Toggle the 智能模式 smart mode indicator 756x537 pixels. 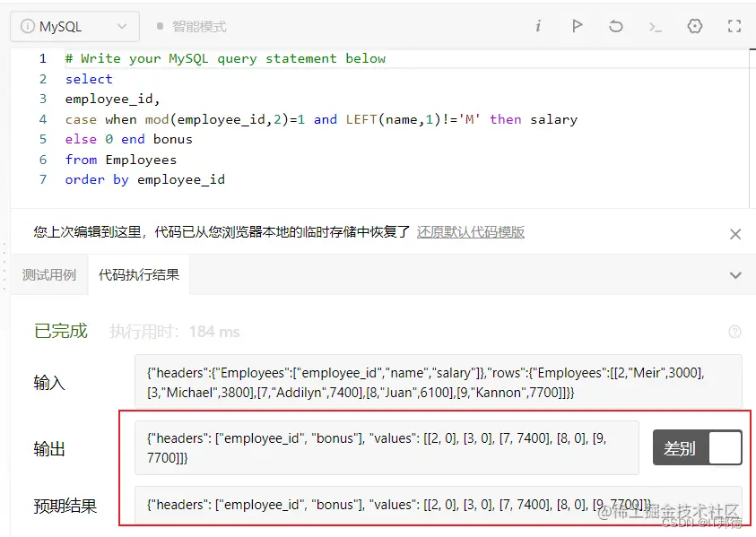click(x=191, y=27)
